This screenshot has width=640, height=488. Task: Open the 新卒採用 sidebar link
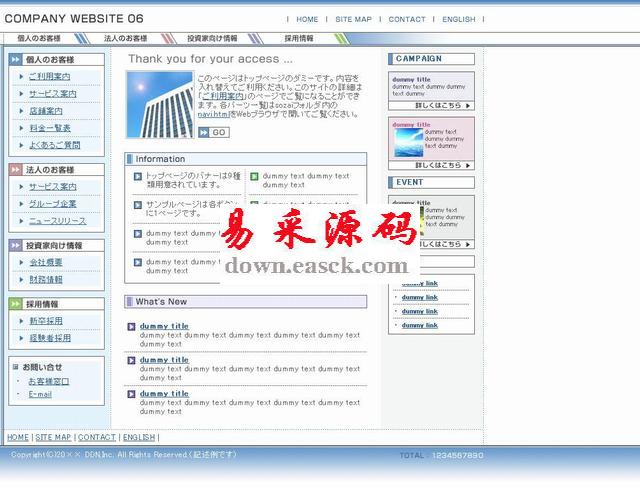click(x=46, y=321)
